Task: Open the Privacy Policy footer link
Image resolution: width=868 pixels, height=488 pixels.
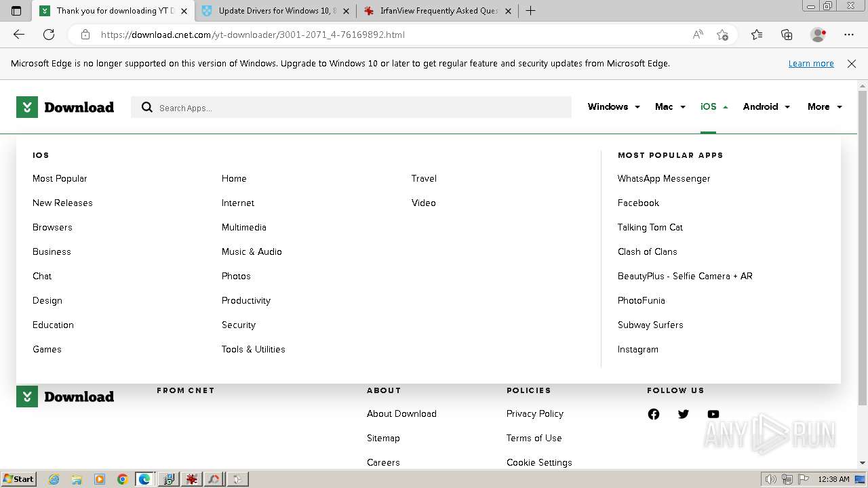Action: 535,413
